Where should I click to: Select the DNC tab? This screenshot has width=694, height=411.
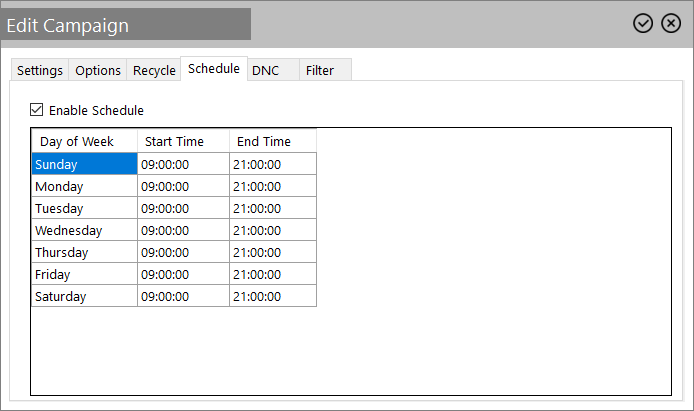[x=265, y=70]
